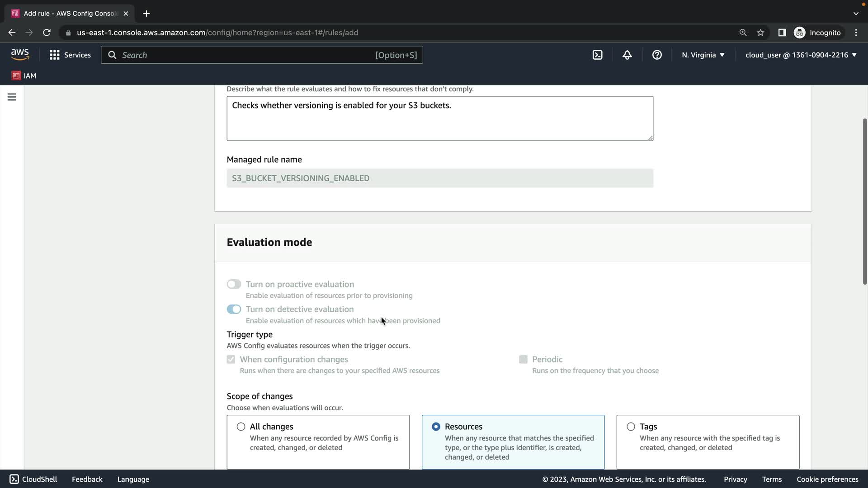The height and width of the screenshot is (488, 868).
Task: Select the All changes scope option
Action: [241, 427]
